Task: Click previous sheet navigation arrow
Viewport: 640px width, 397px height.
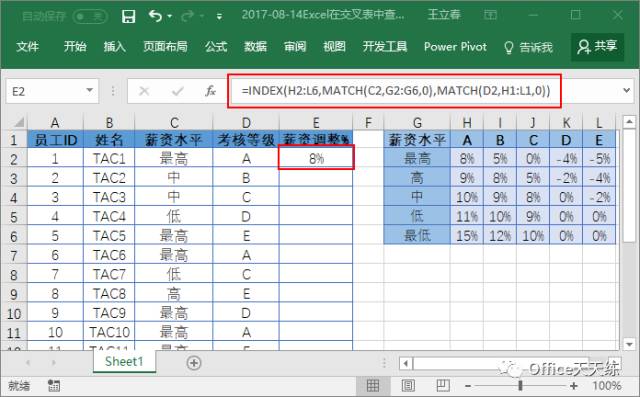Action: [28, 363]
